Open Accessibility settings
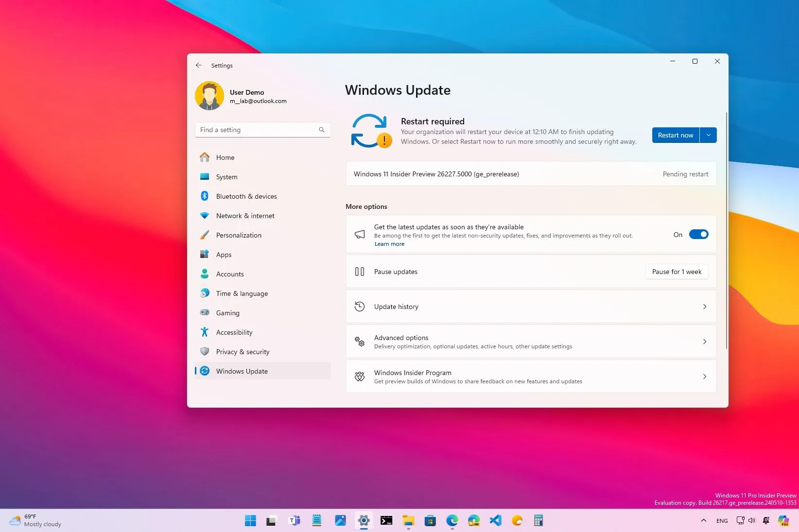The image size is (799, 532). point(234,332)
